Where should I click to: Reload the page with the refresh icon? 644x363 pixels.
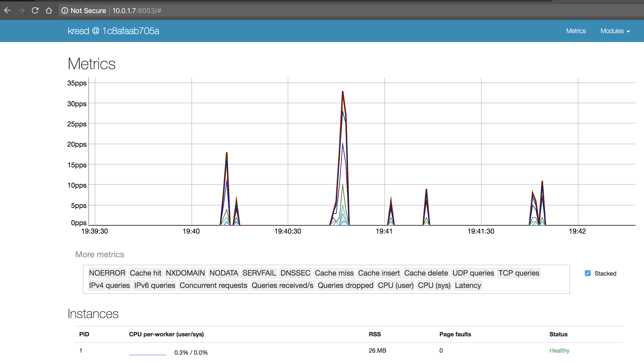35,11
